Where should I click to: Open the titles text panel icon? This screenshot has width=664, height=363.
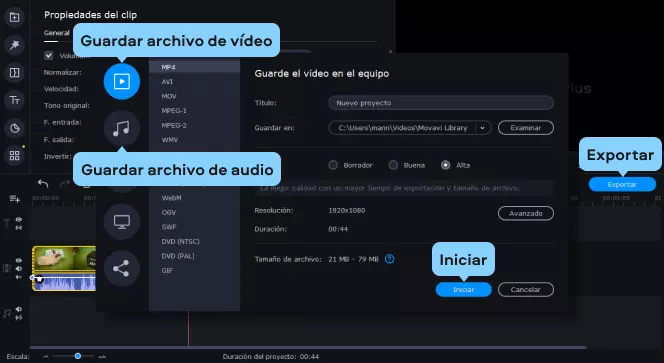click(x=14, y=100)
